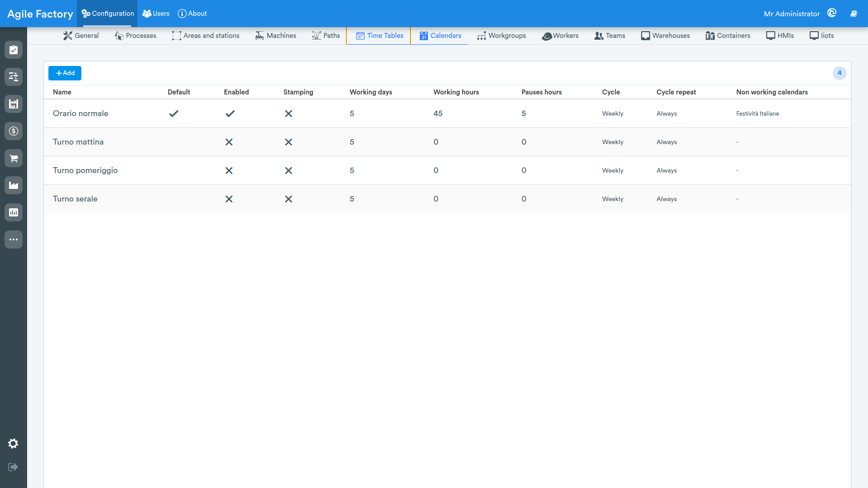Open settings gear at sidebar bottom

(x=13, y=444)
